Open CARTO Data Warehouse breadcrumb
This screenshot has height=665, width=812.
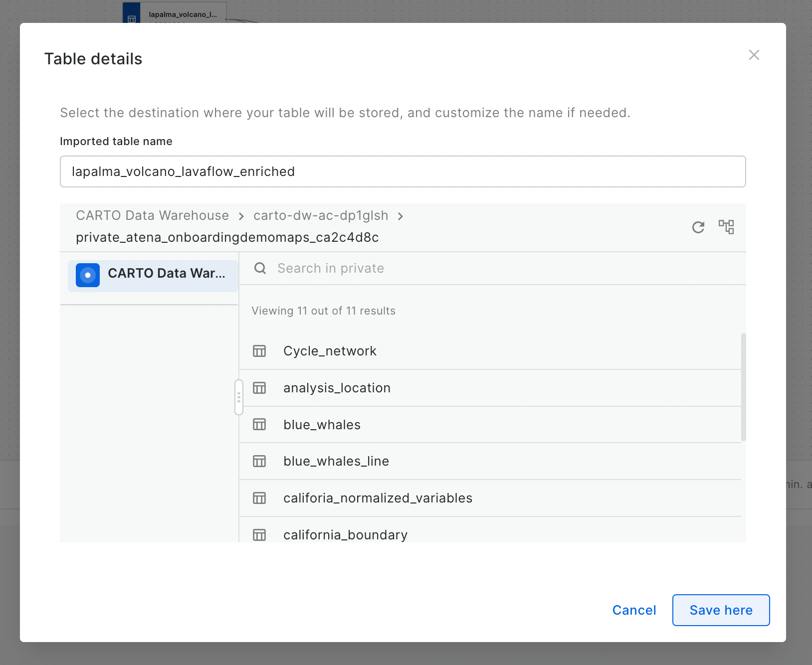tap(152, 215)
